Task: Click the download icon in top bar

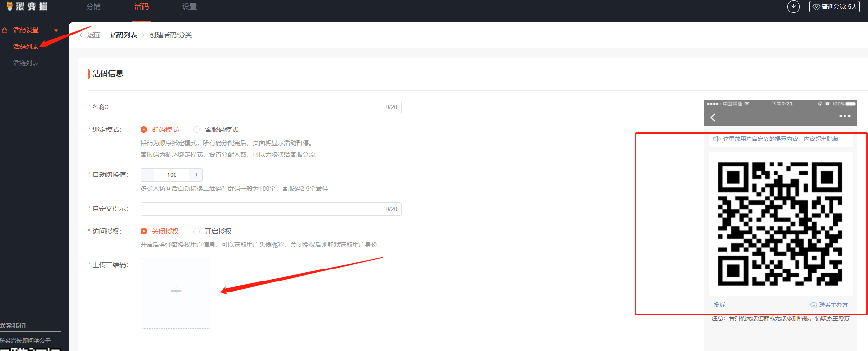Action: pos(794,7)
